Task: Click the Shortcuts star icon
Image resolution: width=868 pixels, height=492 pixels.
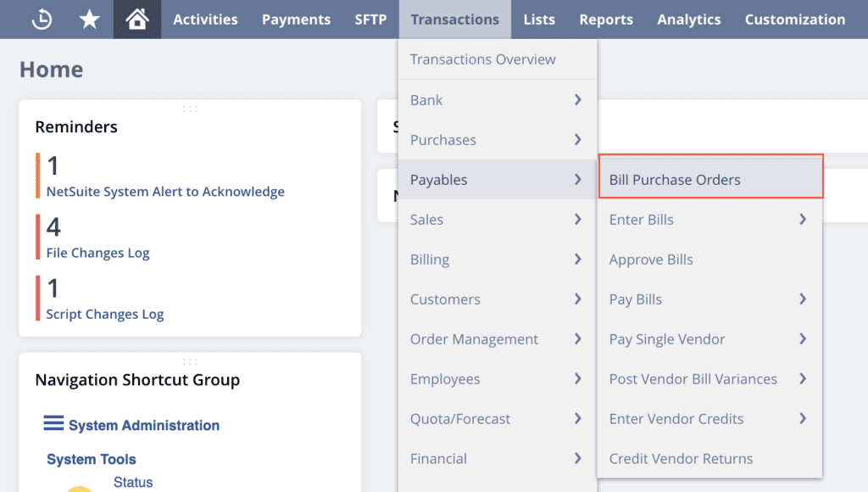Action: [x=89, y=20]
